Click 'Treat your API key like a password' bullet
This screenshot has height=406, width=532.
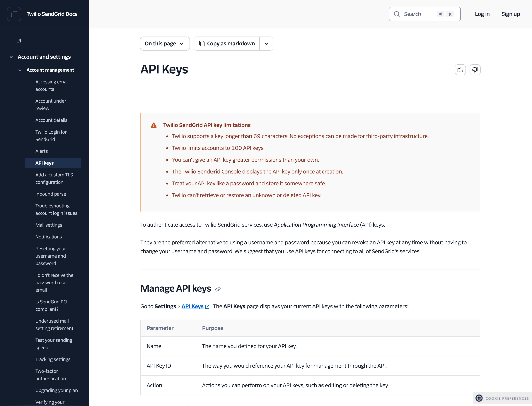249,183
